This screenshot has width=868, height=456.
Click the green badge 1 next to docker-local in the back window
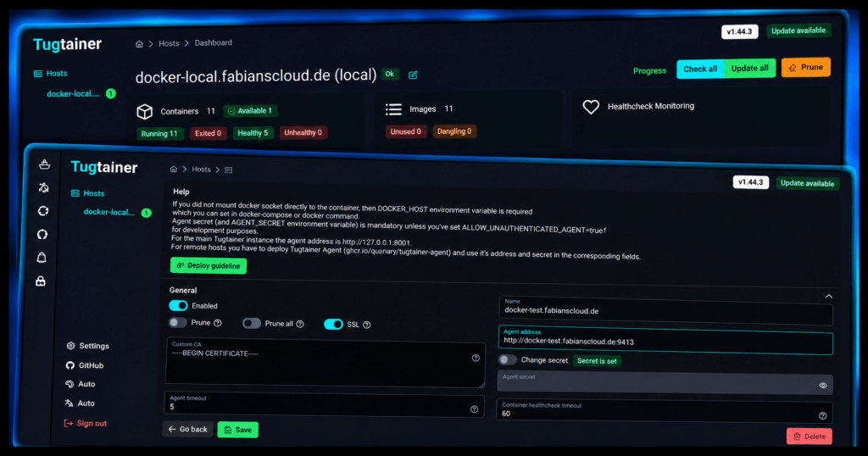click(x=111, y=93)
